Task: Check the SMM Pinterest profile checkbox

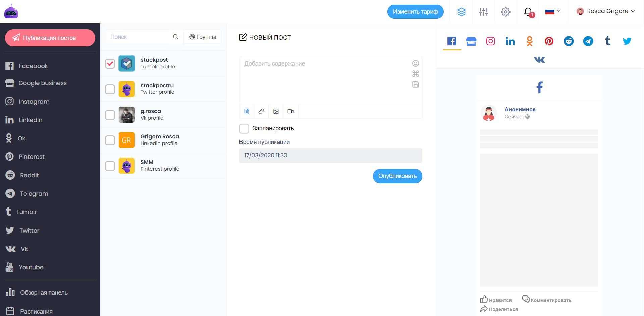Action: click(110, 166)
